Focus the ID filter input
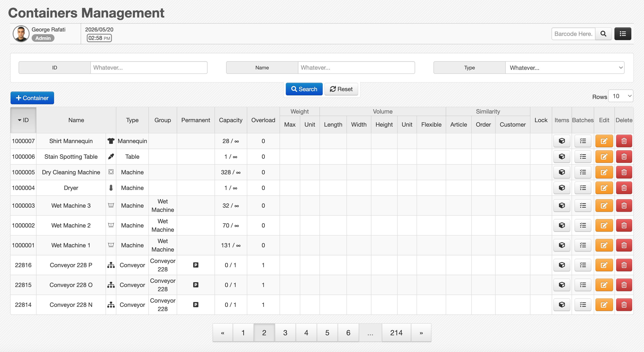Screen dimensions: 644x352 pos(149,68)
